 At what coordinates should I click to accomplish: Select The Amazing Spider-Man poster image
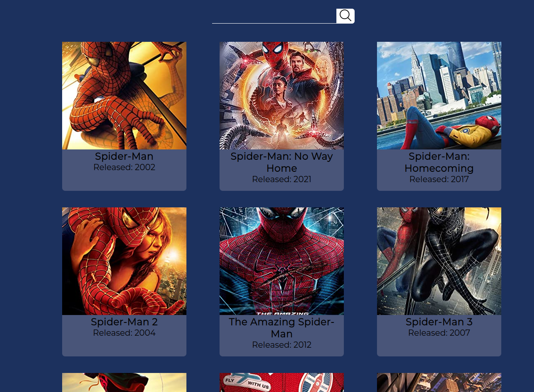(282, 261)
